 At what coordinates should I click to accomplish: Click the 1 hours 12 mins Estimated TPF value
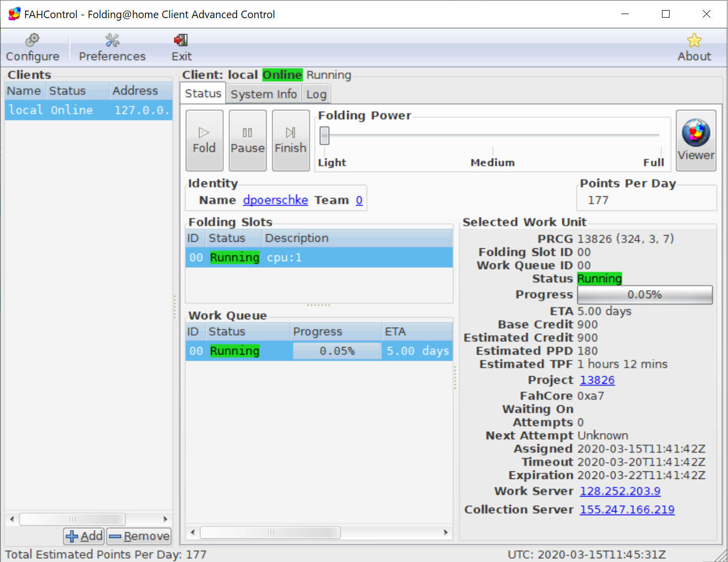pyautogui.click(x=622, y=364)
